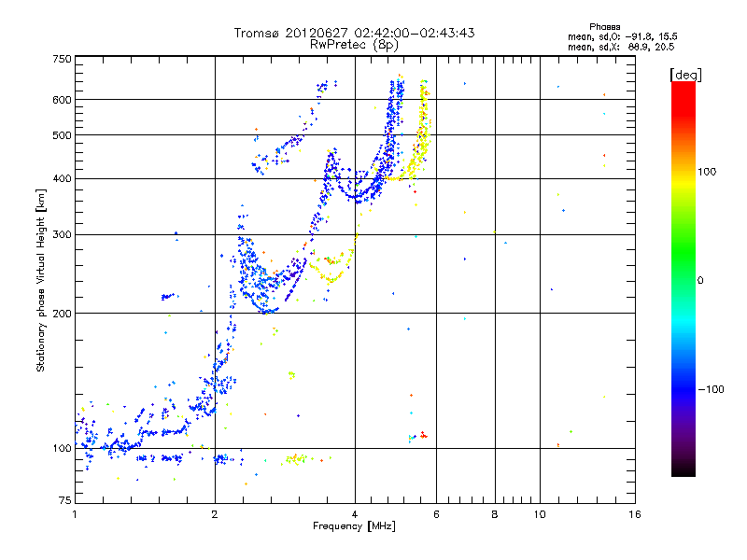Click the x-axis tick label '8'
Image resolution: width=747 pixels, height=560 pixels.
[495, 514]
